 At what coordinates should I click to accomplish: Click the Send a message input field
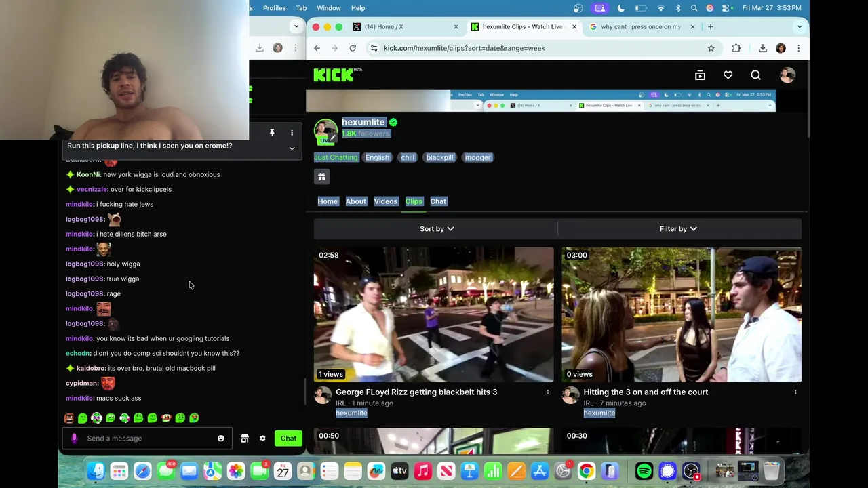(x=146, y=439)
